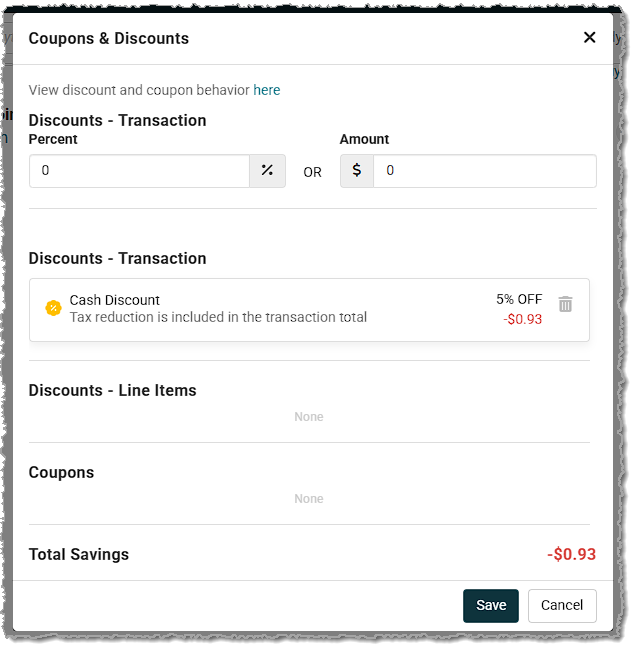Click the Coupons section heading
The width and height of the screenshot is (636, 653).
pyautogui.click(x=61, y=472)
